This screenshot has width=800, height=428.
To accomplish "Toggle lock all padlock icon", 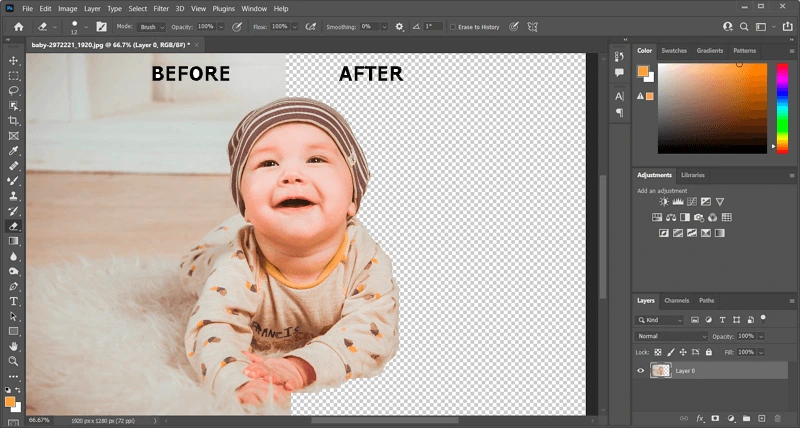I will pyautogui.click(x=709, y=352).
